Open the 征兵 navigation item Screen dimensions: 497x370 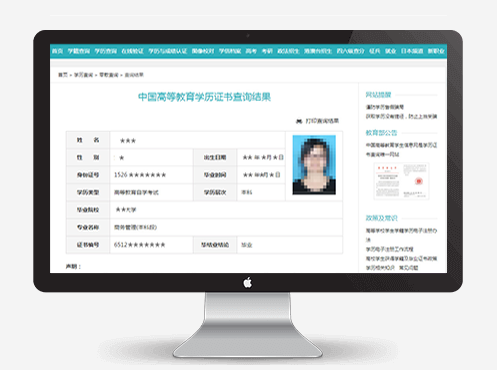click(375, 51)
